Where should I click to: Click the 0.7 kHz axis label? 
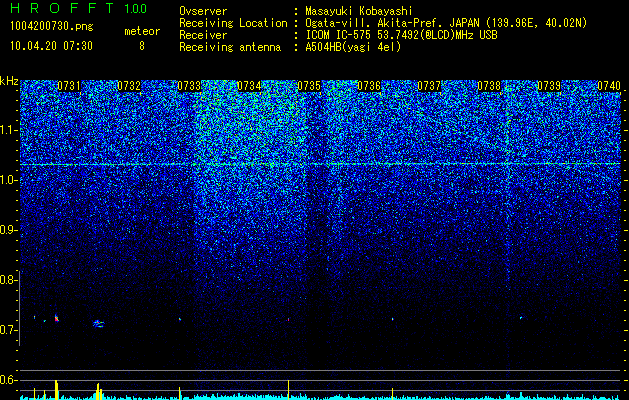tap(8, 330)
